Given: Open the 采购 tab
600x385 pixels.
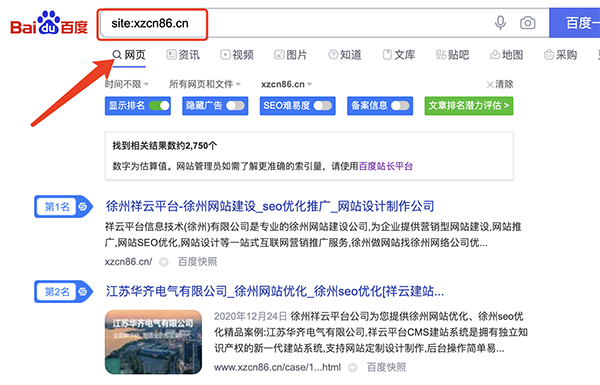Looking at the screenshot, I should click(561, 55).
